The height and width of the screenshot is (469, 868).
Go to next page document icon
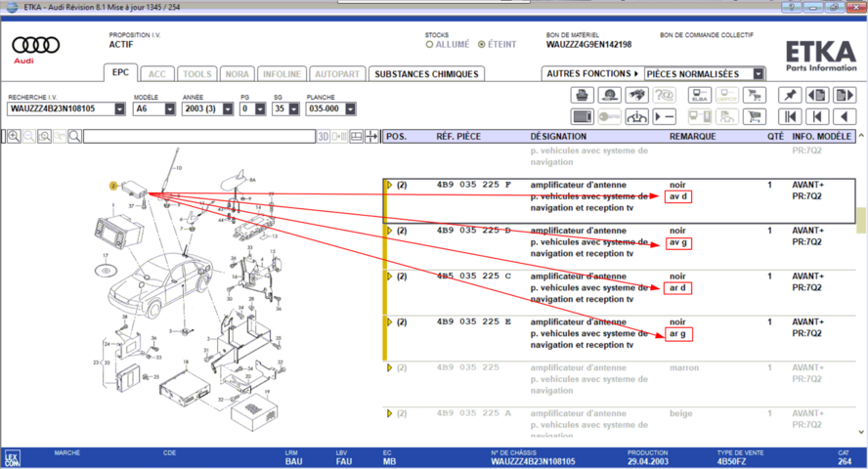click(845, 95)
